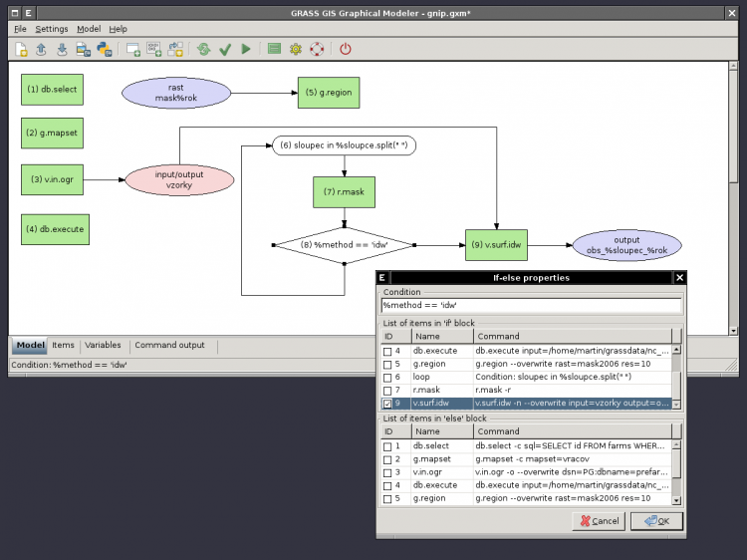747x560 pixels.
Task: Click main canvas scroll down arrow
Action: click(x=733, y=330)
